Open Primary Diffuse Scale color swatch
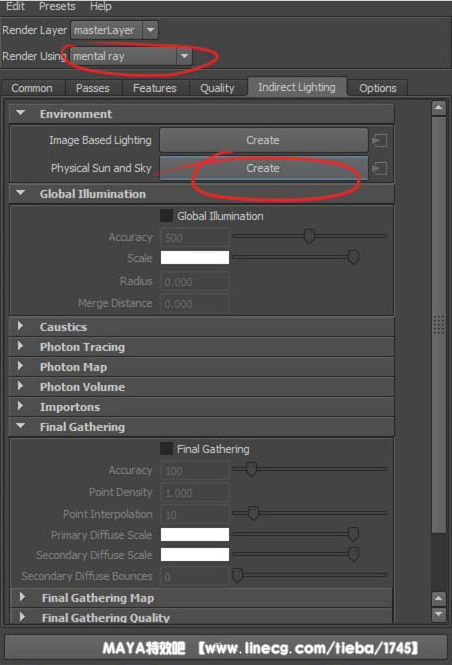452x665 pixels. click(195, 534)
